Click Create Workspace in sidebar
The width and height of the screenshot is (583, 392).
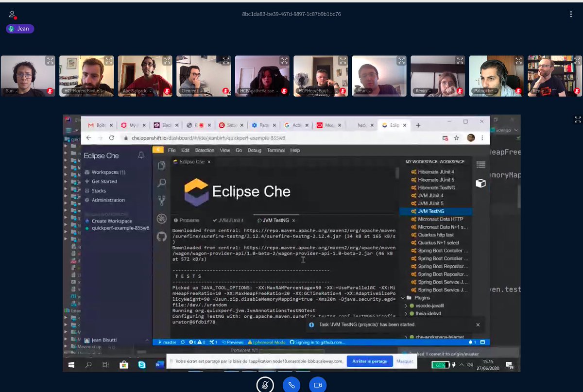click(x=108, y=221)
